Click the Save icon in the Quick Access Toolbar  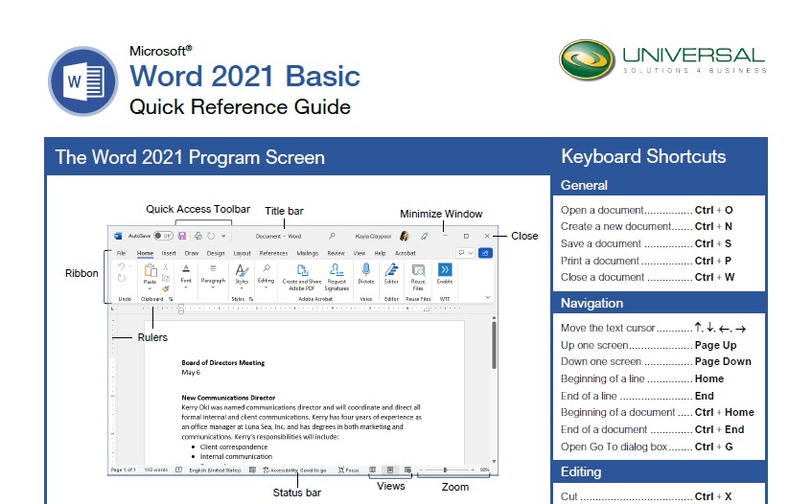[182, 236]
